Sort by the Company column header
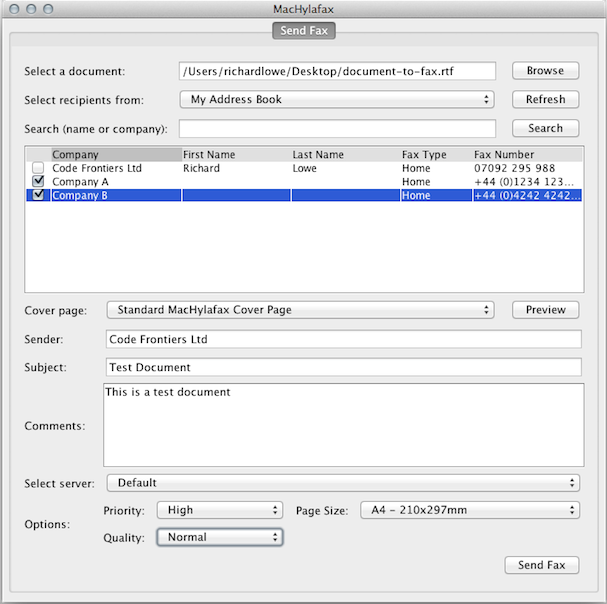This screenshot has width=607, height=604. 116,154
